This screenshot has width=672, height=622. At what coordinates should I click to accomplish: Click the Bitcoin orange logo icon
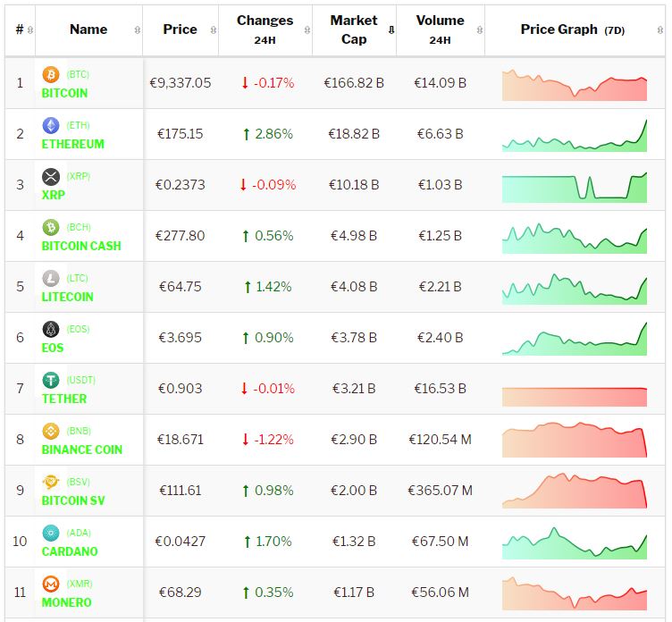click(51, 75)
